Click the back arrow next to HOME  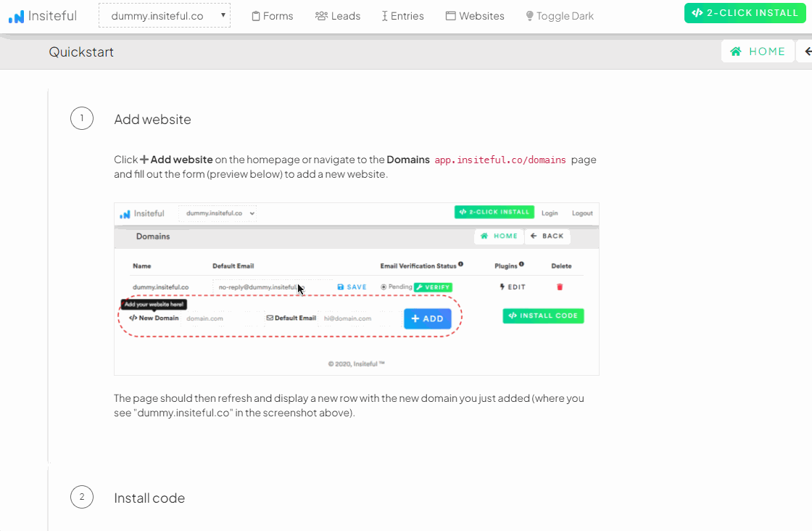point(808,52)
